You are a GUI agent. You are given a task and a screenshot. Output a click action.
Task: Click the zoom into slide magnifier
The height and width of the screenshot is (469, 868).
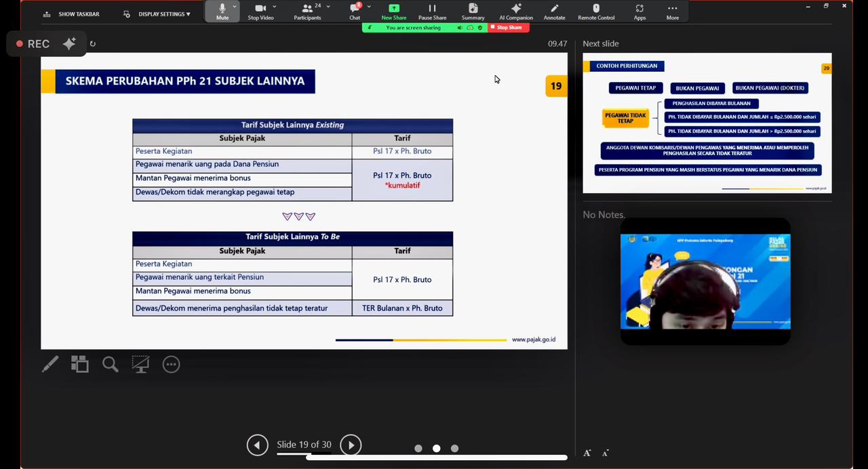110,365
